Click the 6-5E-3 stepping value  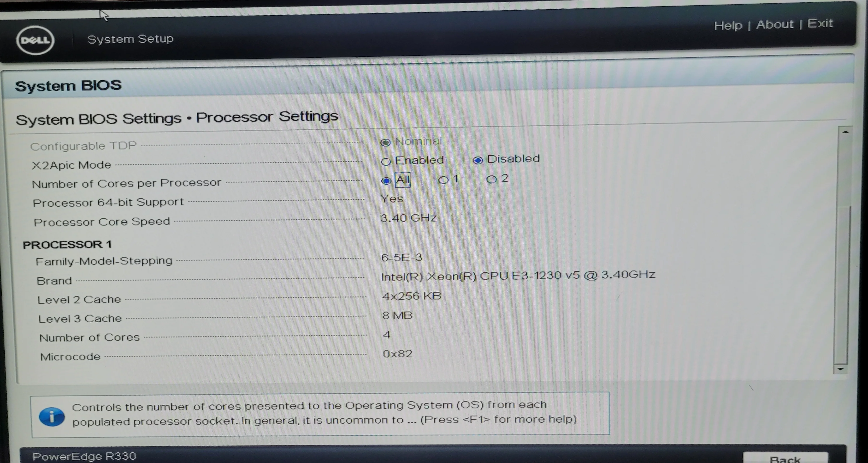[401, 258]
